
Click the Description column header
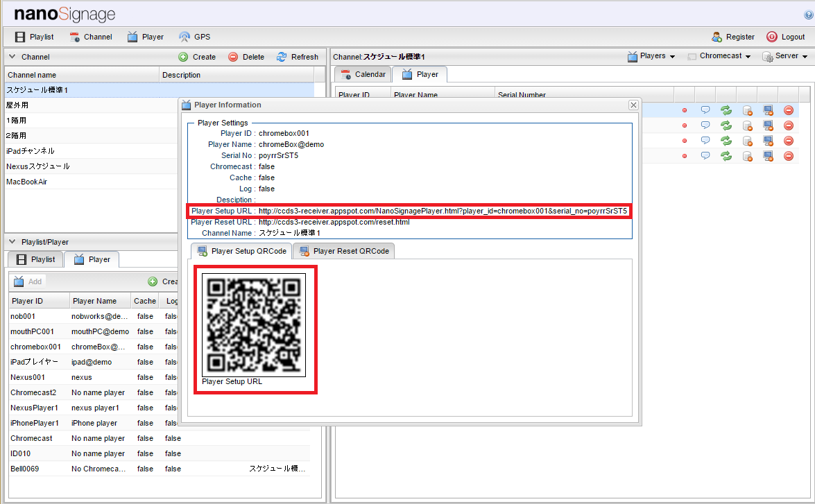coord(237,75)
